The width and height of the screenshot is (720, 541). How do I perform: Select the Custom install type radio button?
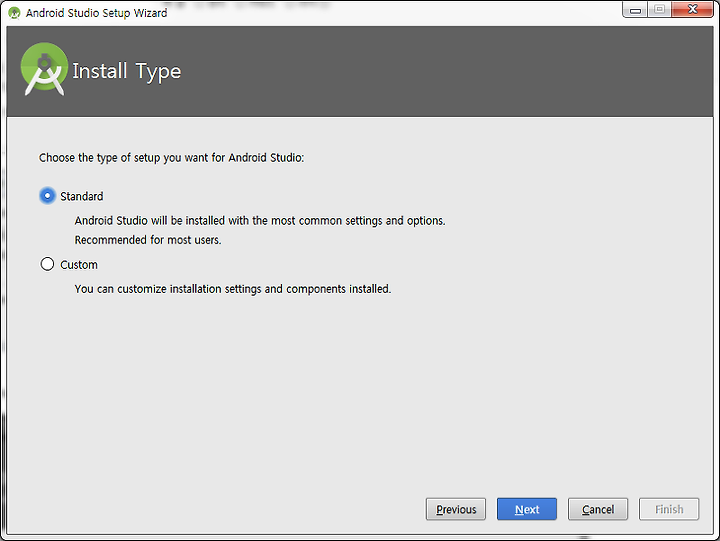[47, 264]
